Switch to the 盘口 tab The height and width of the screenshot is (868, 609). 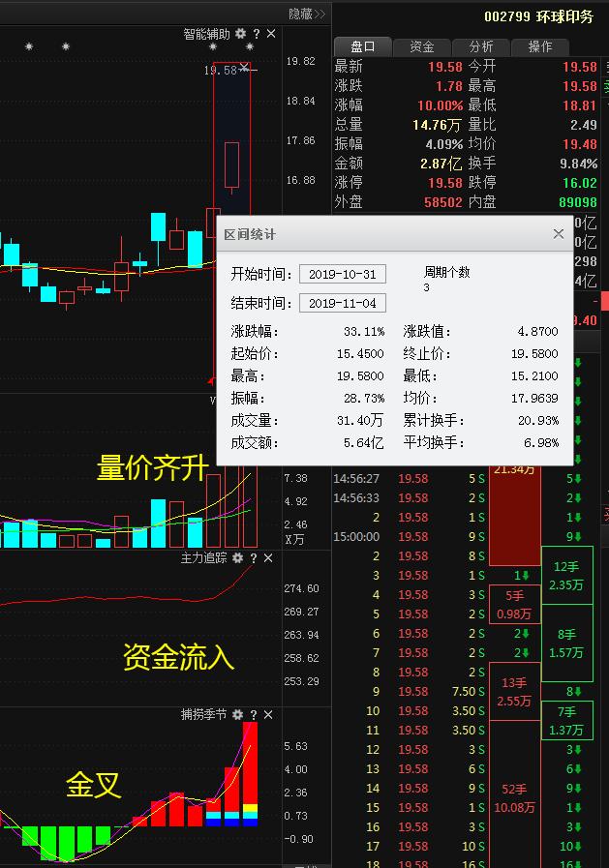[363, 47]
